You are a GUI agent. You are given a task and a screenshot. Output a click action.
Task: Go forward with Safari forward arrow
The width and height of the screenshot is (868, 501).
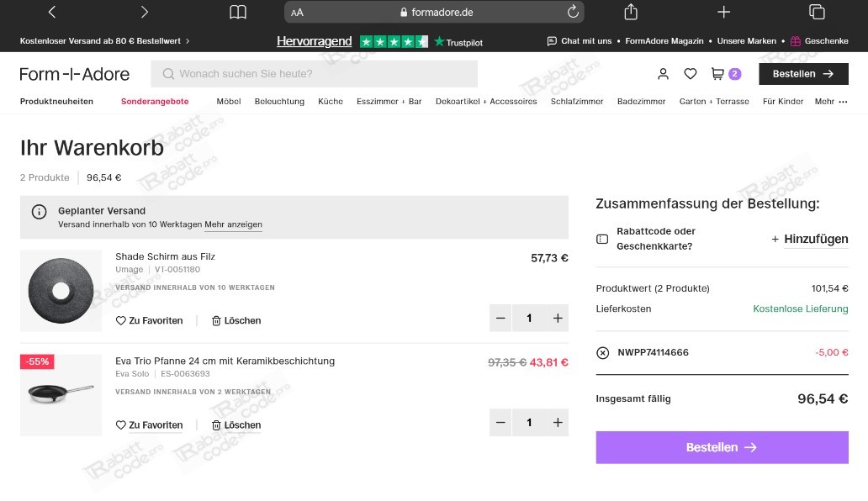coord(145,12)
